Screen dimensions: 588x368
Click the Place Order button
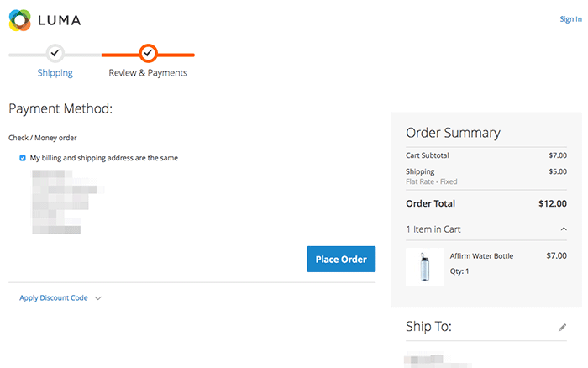coord(341,260)
